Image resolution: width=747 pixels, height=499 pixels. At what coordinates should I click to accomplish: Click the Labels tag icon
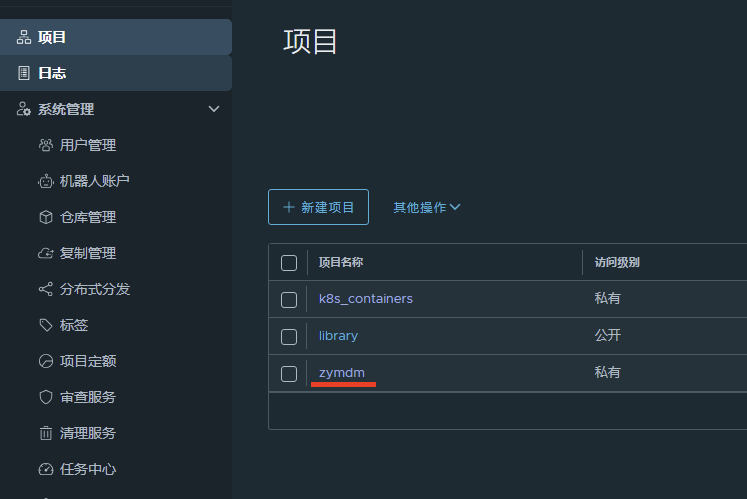pyautogui.click(x=45, y=325)
